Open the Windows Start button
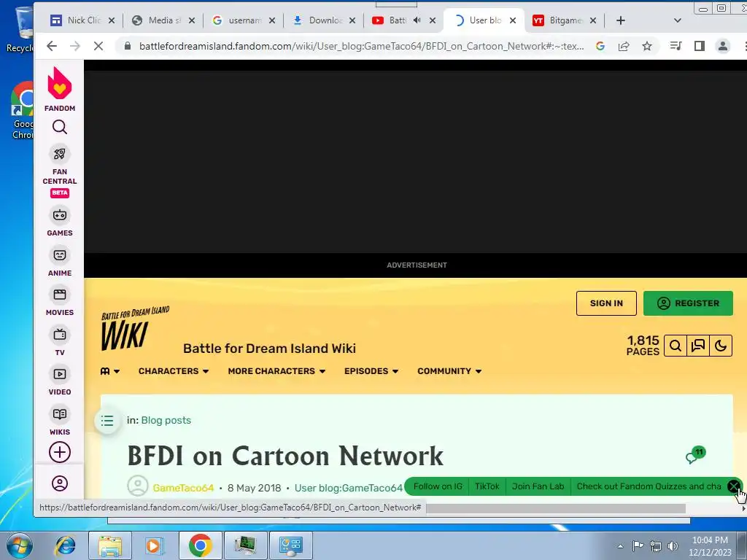The height and width of the screenshot is (560, 747). coord(19,545)
